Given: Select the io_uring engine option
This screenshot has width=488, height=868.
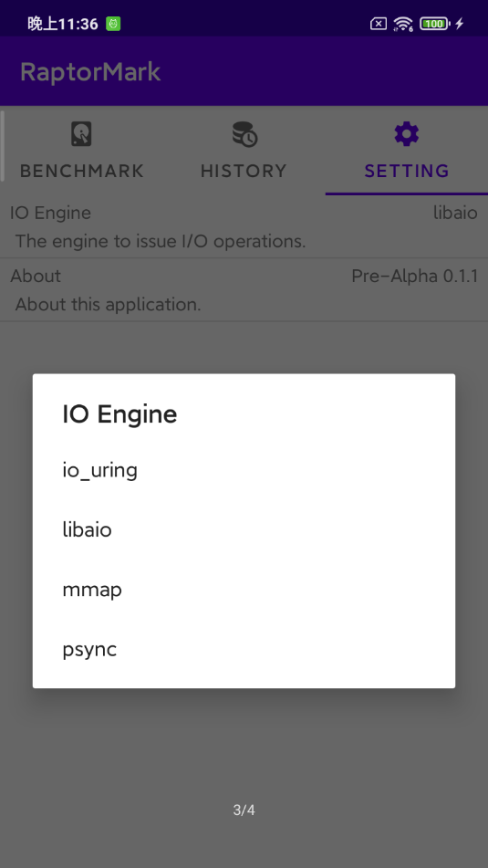Looking at the screenshot, I should pyautogui.click(x=244, y=471).
